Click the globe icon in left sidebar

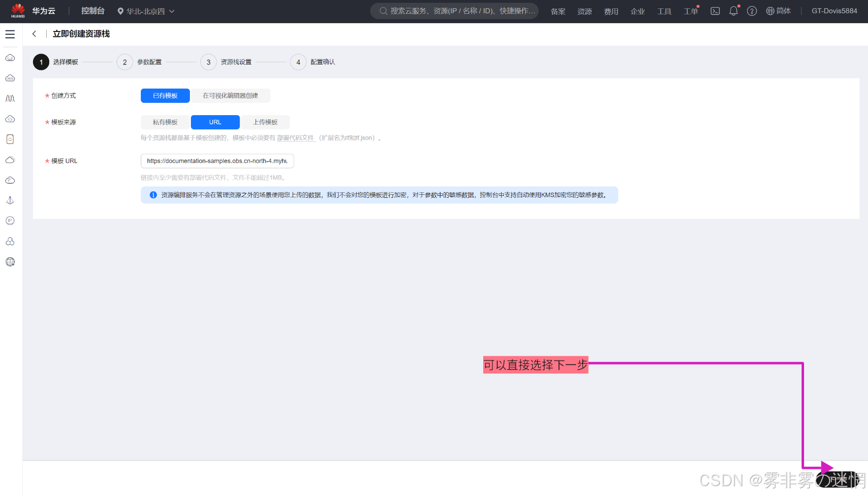(x=10, y=262)
